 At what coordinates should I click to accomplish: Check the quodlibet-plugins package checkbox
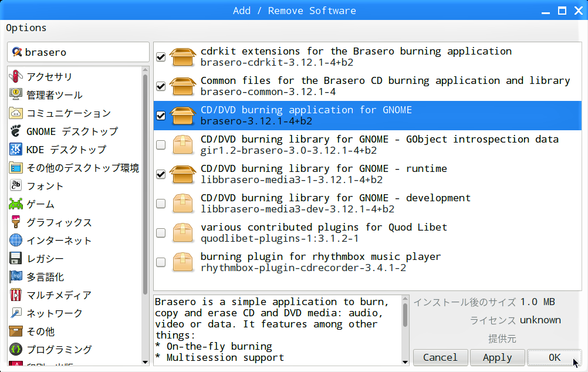pyautogui.click(x=161, y=233)
